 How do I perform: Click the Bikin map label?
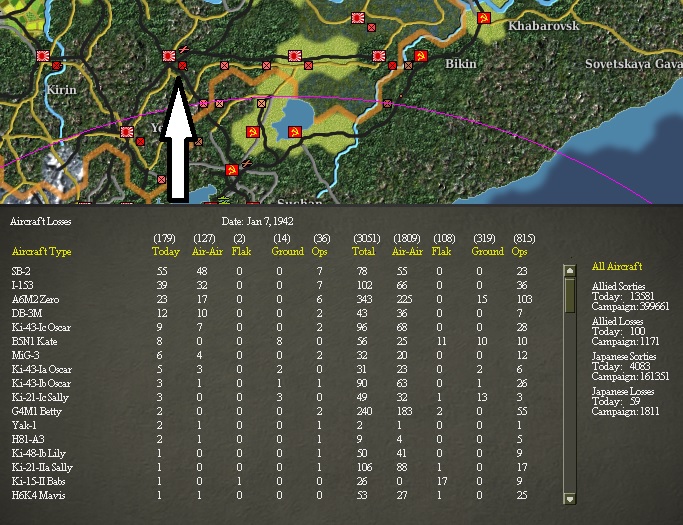tap(460, 64)
